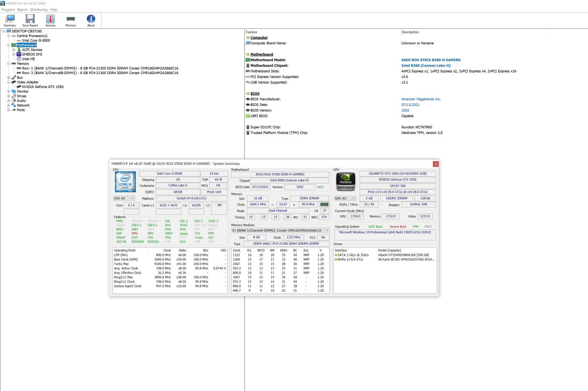Select the Row: 3 BANK 3 memory module
The image size is (588, 391).
[100, 73]
